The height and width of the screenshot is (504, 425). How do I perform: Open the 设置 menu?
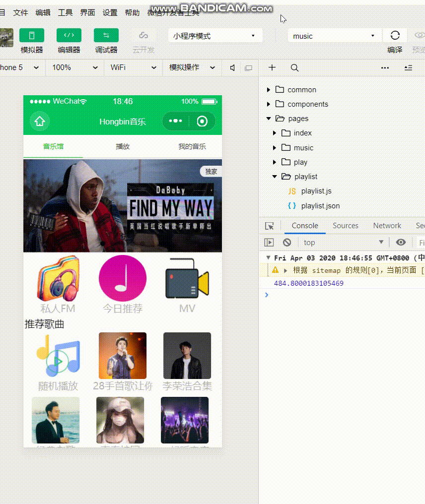pos(110,12)
